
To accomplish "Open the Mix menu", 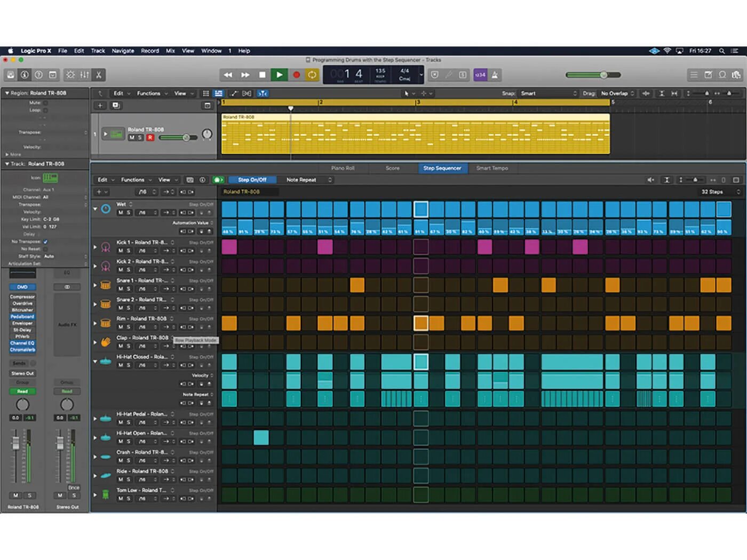I will point(170,51).
